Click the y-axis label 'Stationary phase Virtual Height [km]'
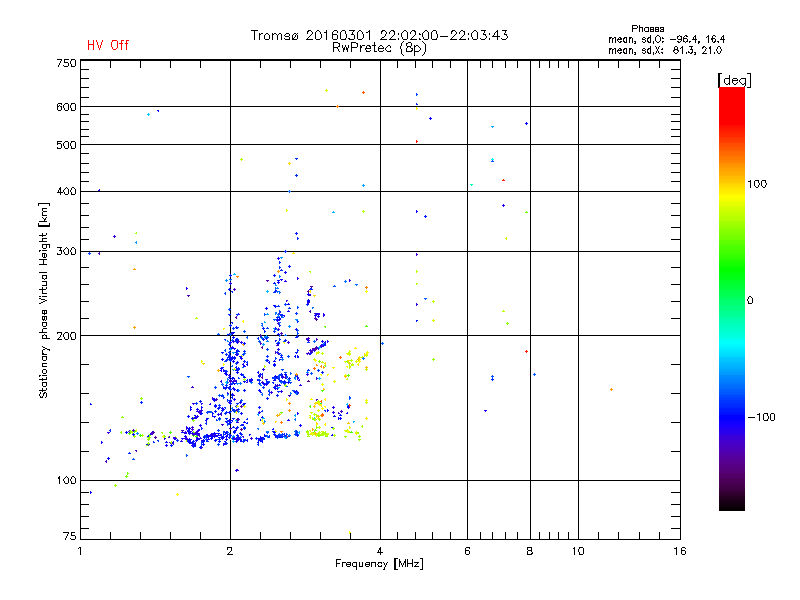This screenshot has height=600, width=800. [x=43, y=300]
